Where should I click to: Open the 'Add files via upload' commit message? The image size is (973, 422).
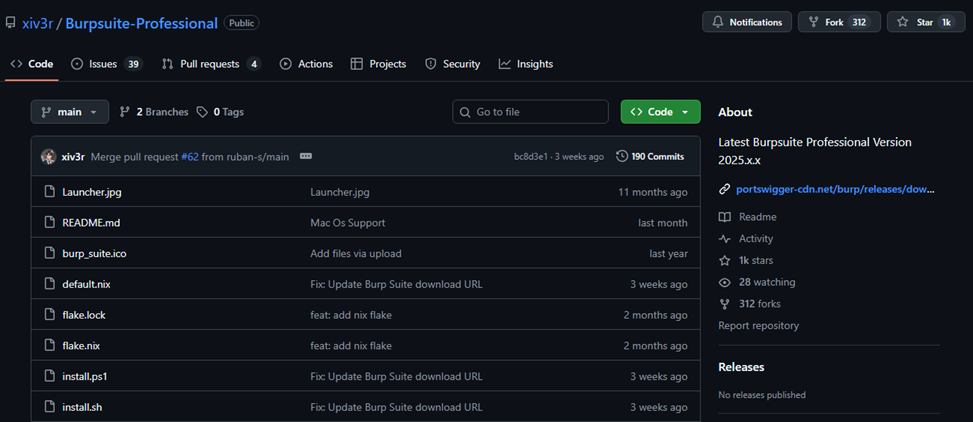(x=356, y=253)
